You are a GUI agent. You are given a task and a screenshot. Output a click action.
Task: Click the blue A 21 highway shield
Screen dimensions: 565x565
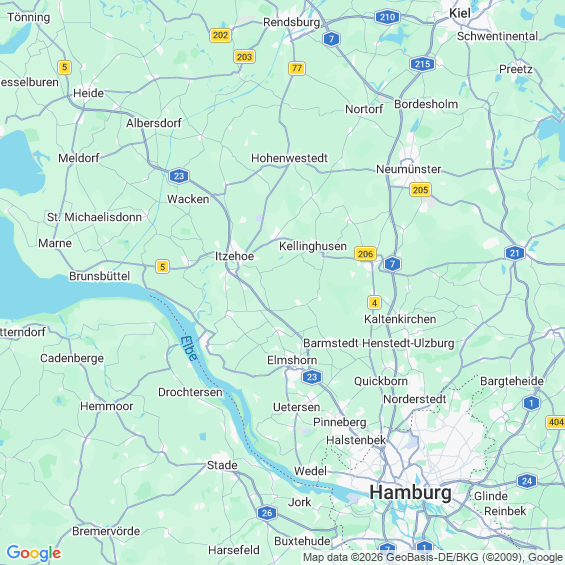click(515, 253)
